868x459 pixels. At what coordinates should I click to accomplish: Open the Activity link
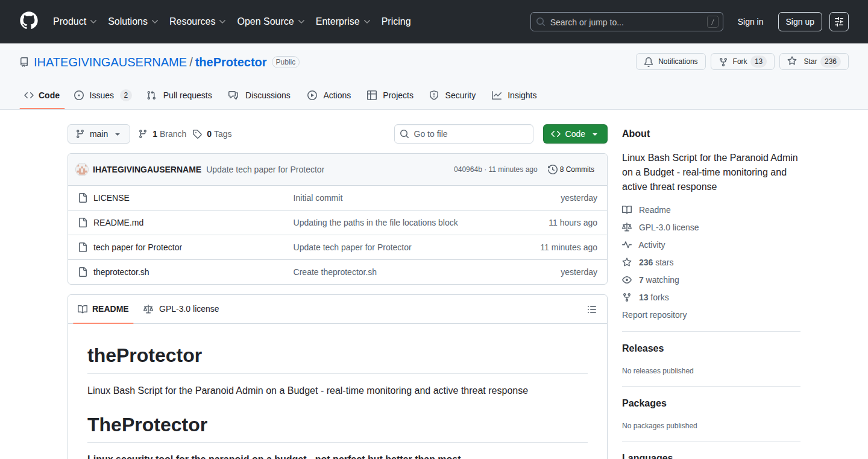644,245
